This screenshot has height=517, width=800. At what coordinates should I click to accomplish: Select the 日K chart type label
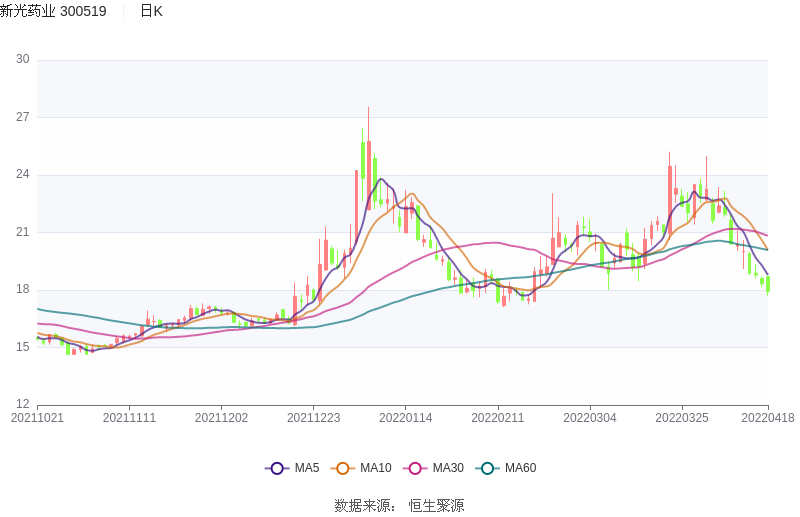(x=151, y=11)
